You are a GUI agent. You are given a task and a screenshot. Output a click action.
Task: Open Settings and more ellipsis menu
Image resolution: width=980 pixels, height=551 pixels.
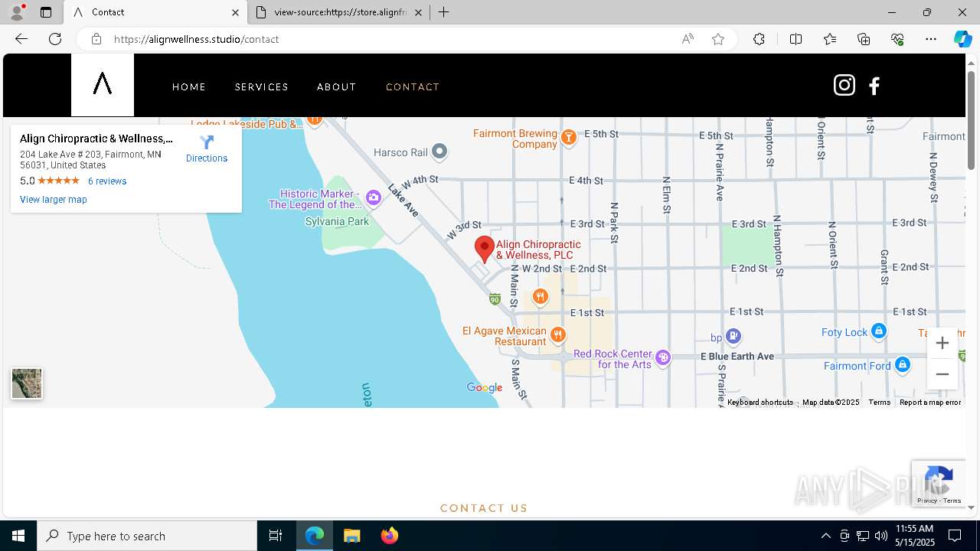coord(931,39)
